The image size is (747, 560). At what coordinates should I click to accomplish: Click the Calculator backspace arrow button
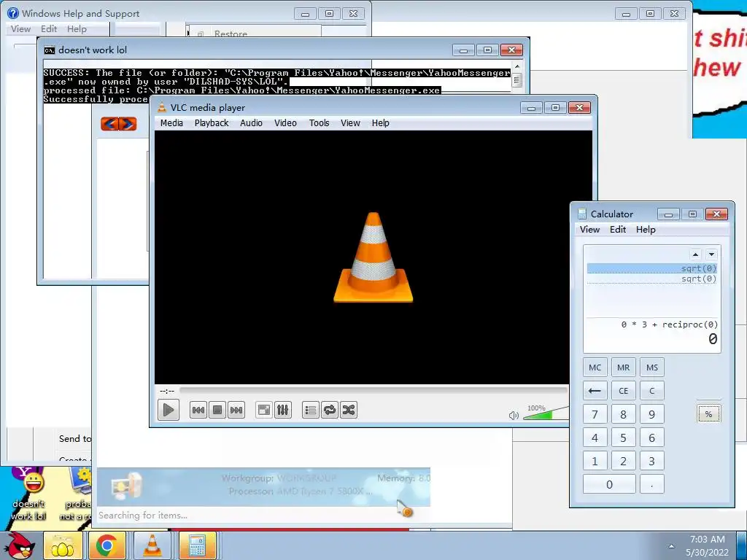click(595, 391)
